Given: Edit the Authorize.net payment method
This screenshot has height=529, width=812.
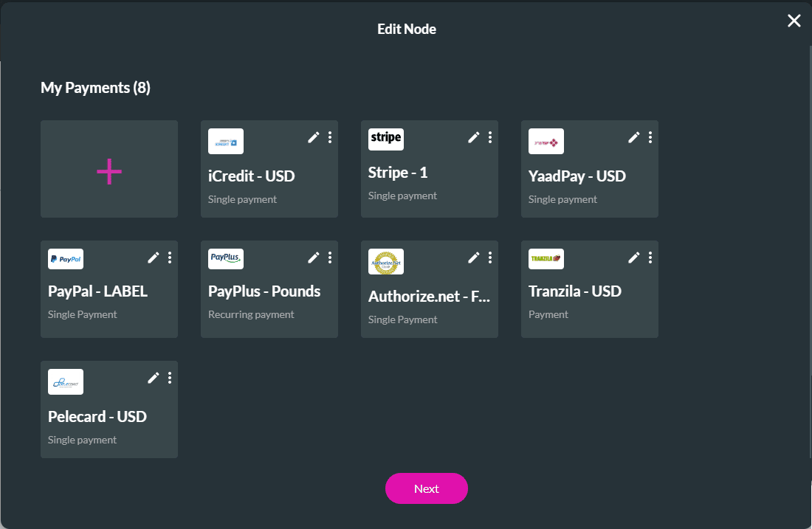Looking at the screenshot, I should pos(473,257).
